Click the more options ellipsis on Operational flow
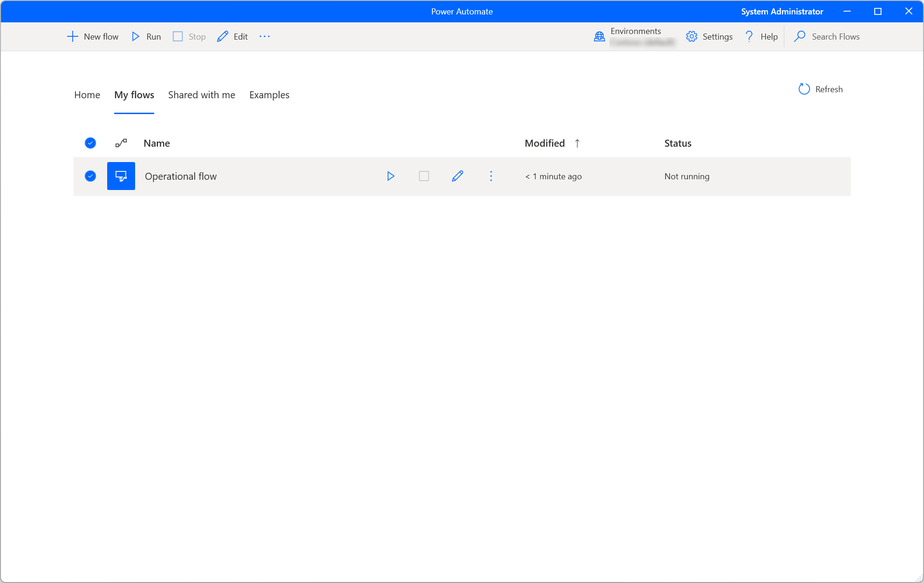 (x=491, y=175)
